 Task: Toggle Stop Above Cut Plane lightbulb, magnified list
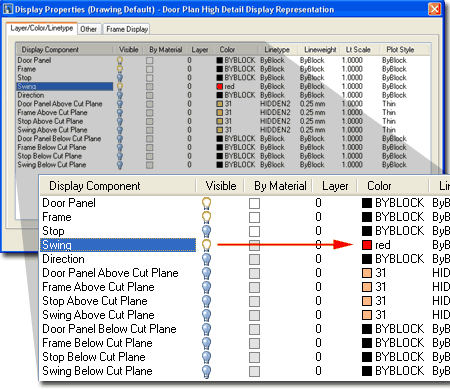(207, 301)
